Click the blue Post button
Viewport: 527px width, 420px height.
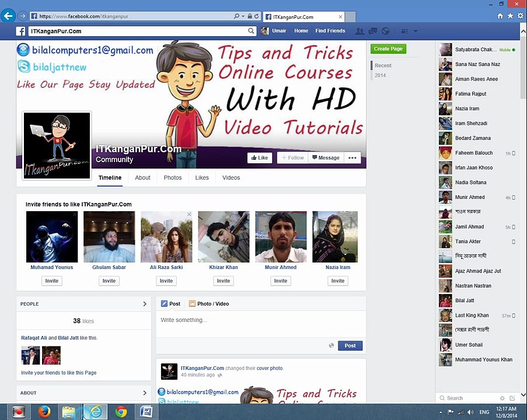(350, 345)
